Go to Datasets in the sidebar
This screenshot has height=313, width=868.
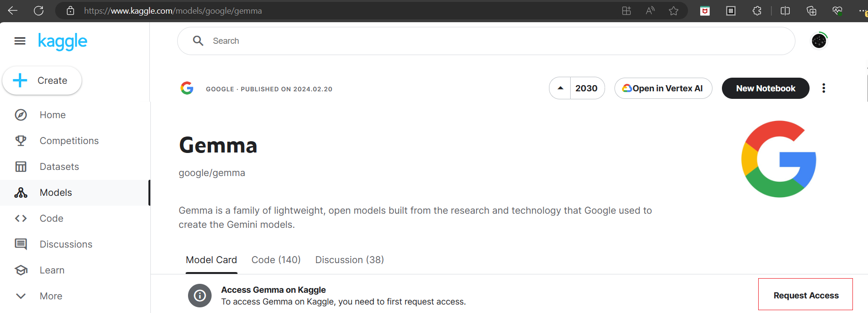click(59, 167)
